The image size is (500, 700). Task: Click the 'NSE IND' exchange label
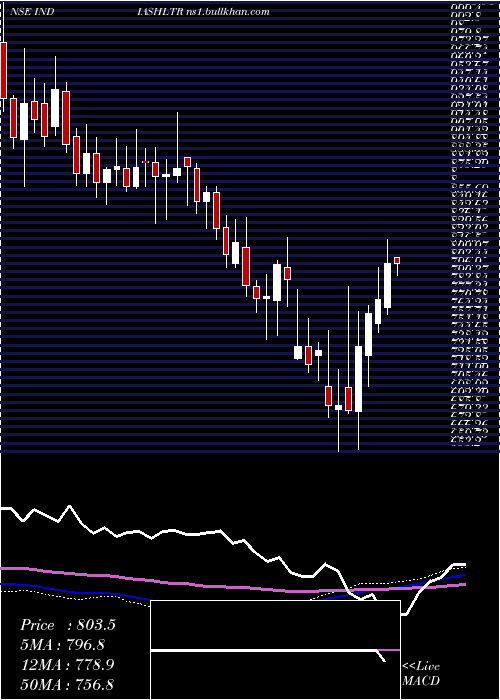coord(31,12)
